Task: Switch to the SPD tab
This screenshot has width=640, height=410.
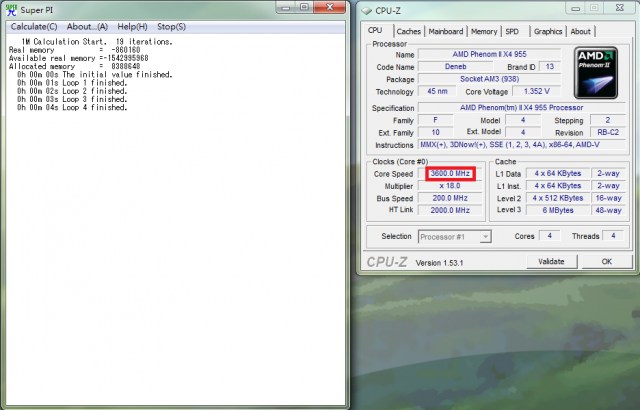Action: [x=512, y=31]
